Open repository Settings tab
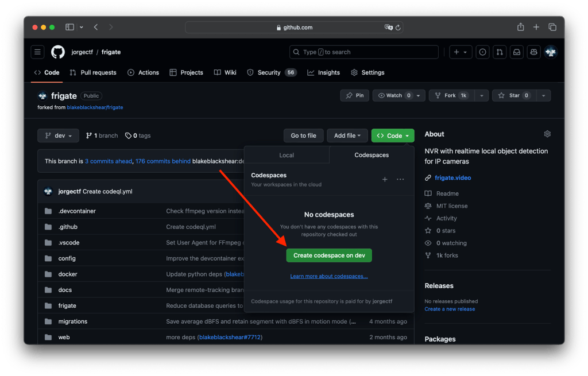The image size is (588, 376). [367, 73]
